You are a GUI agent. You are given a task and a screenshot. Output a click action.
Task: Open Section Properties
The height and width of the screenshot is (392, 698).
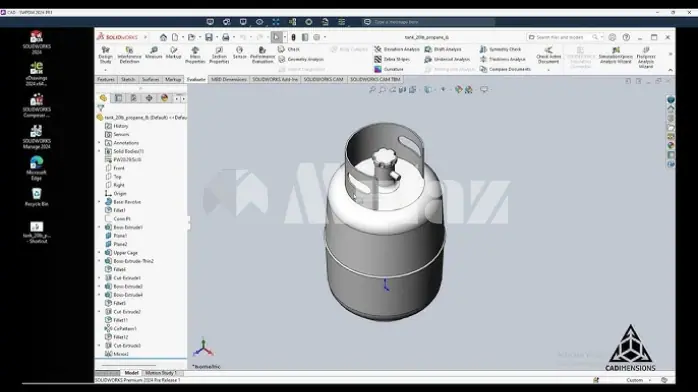tap(219, 55)
